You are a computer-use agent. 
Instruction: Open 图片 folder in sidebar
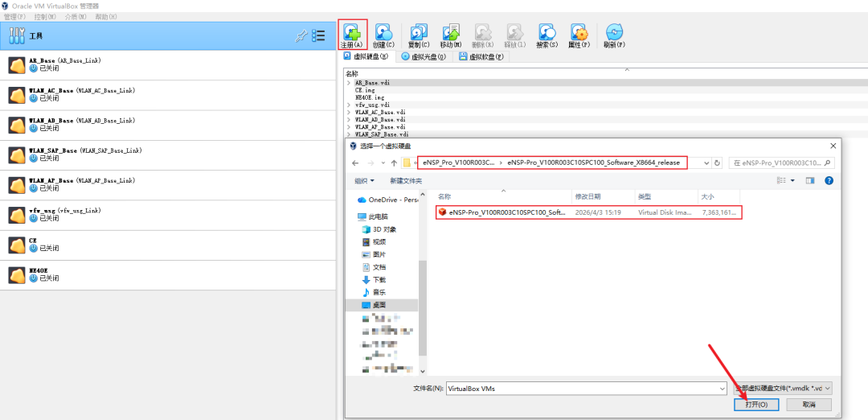click(x=374, y=254)
